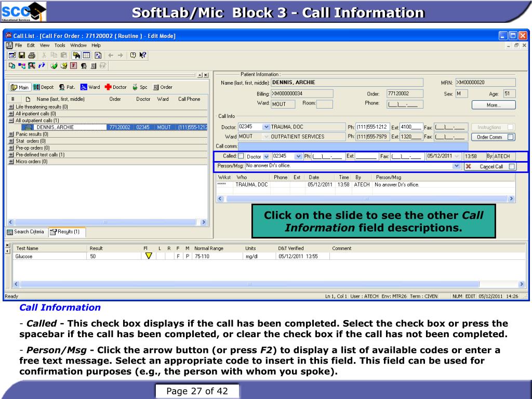Image resolution: width=532 pixels, height=399 pixels.
Task: Click the back arrow toolbar icon
Action: pyautogui.click(x=111, y=55)
